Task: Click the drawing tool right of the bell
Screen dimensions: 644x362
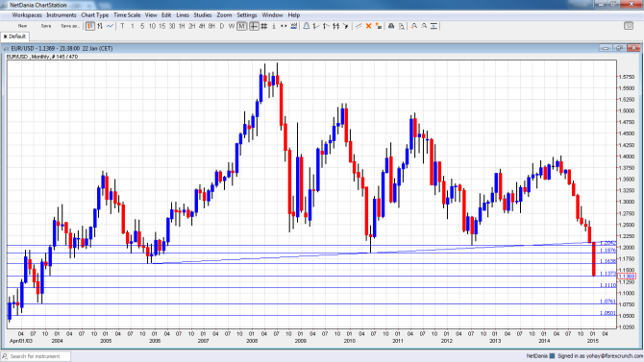Action: pyautogui.click(x=316, y=26)
